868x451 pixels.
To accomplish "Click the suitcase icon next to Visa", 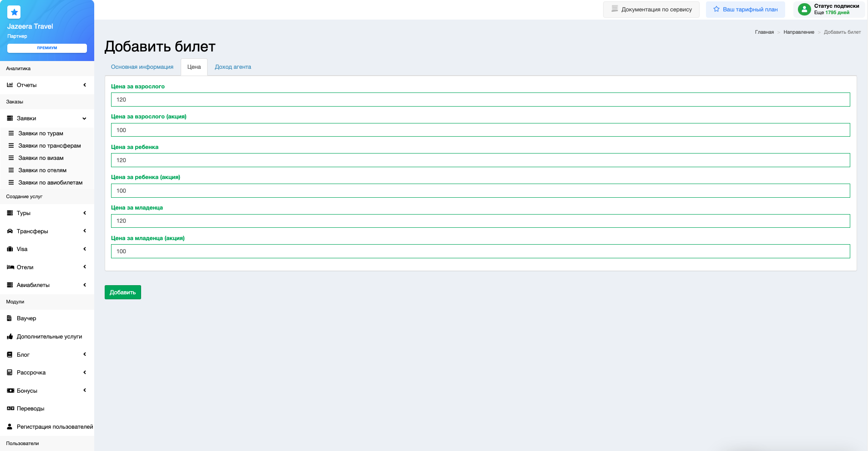I will (x=10, y=249).
